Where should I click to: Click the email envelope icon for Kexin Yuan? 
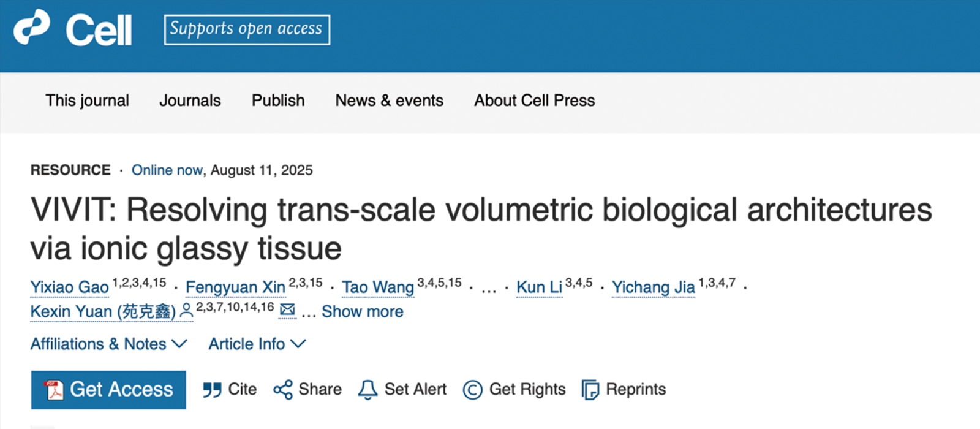[x=287, y=310]
